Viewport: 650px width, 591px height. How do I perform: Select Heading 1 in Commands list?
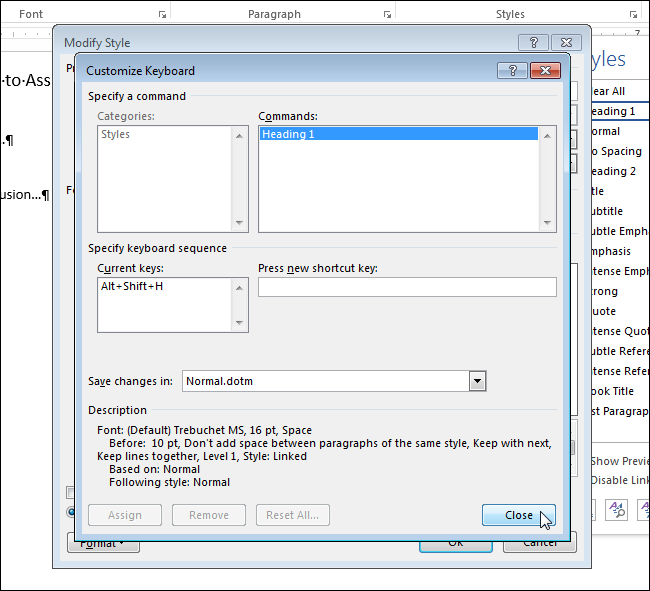tap(399, 134)
